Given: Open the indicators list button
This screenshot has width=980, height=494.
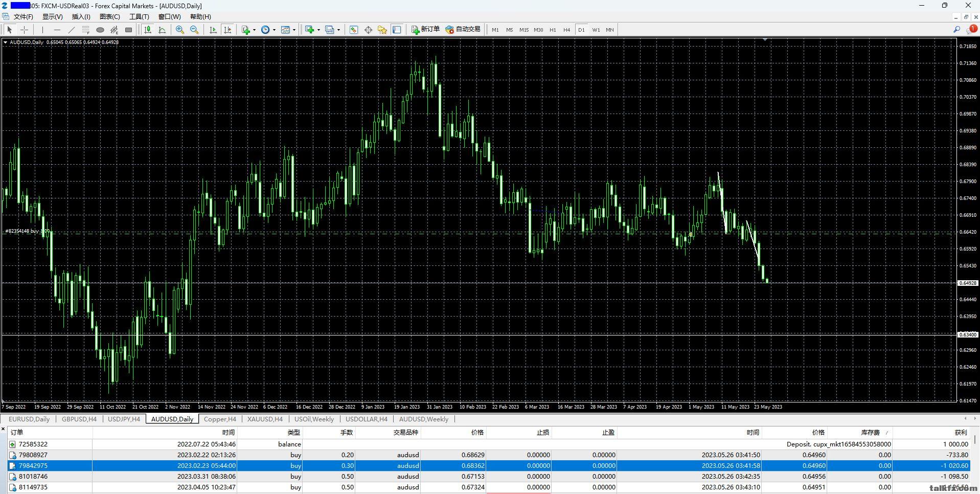Looking at the screenshot, I should pyautogui.click(x=246, y=30).
